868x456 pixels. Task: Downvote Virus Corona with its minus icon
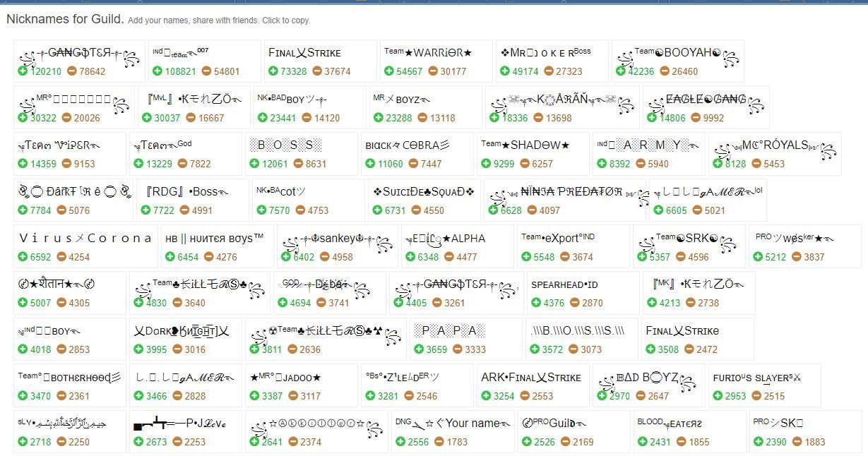61,257
